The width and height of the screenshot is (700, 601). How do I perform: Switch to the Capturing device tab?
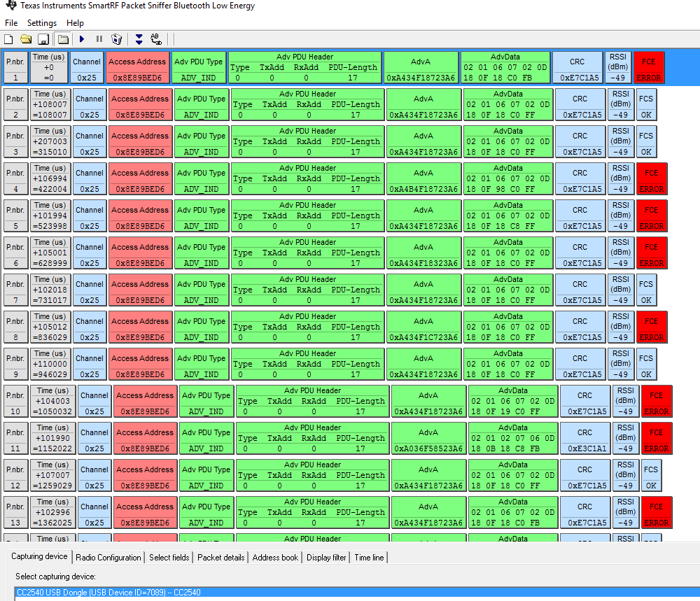tap(39, 556)
